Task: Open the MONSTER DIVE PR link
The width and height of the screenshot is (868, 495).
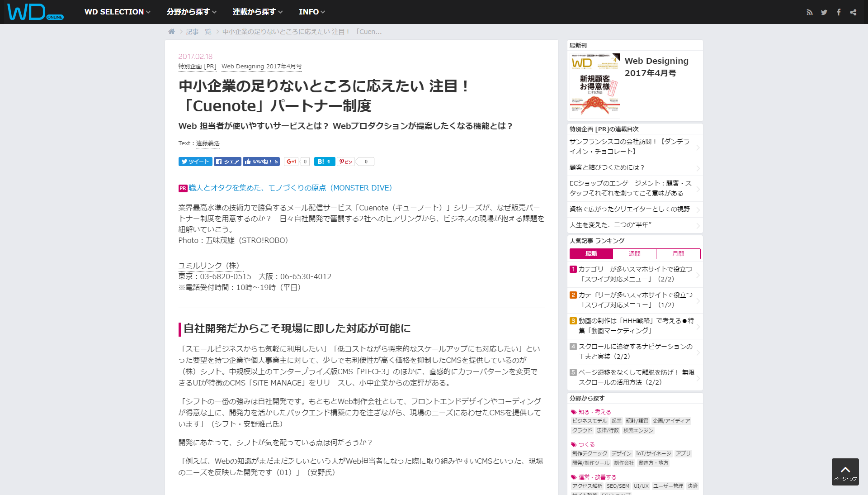Action: (290, 188)
